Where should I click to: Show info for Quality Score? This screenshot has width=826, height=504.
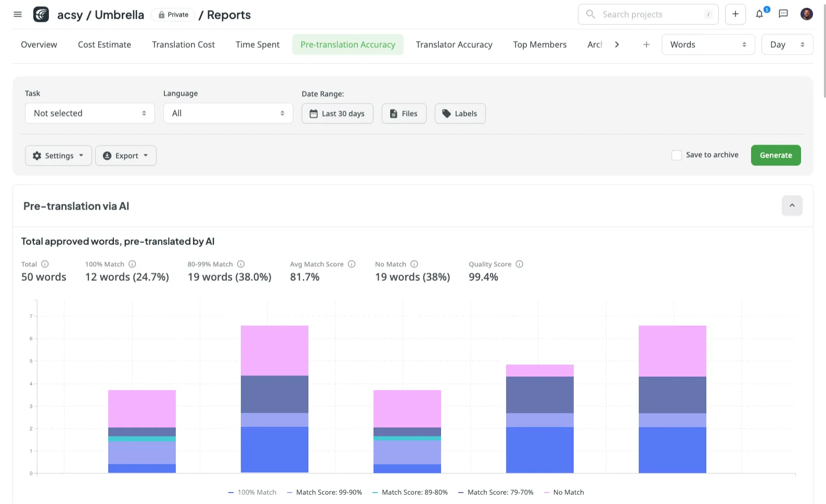pyautogui.click(x=519, y=264)
